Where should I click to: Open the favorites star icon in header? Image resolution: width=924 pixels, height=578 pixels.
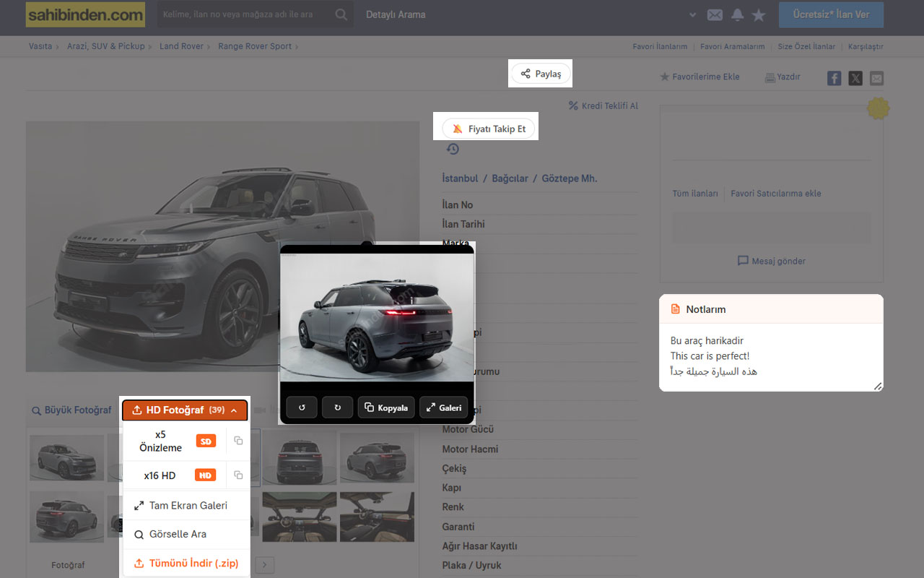pyautogui.click(x=759, y=15)
